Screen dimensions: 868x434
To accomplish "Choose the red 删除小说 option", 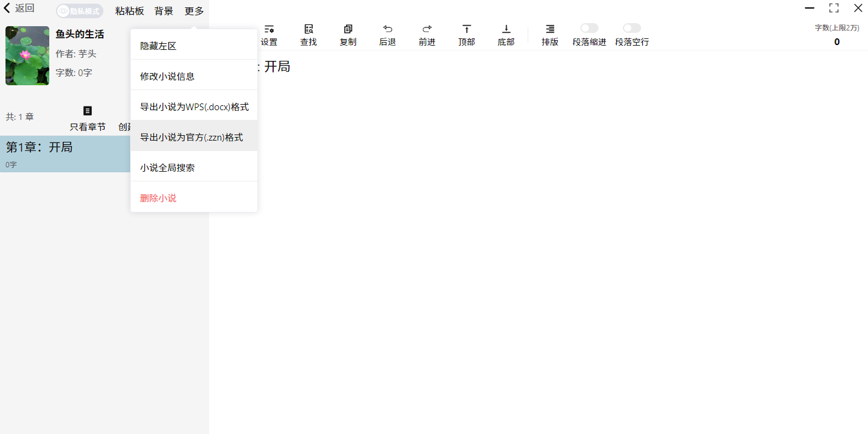I will pyautogui.click(x=194, y=198).
